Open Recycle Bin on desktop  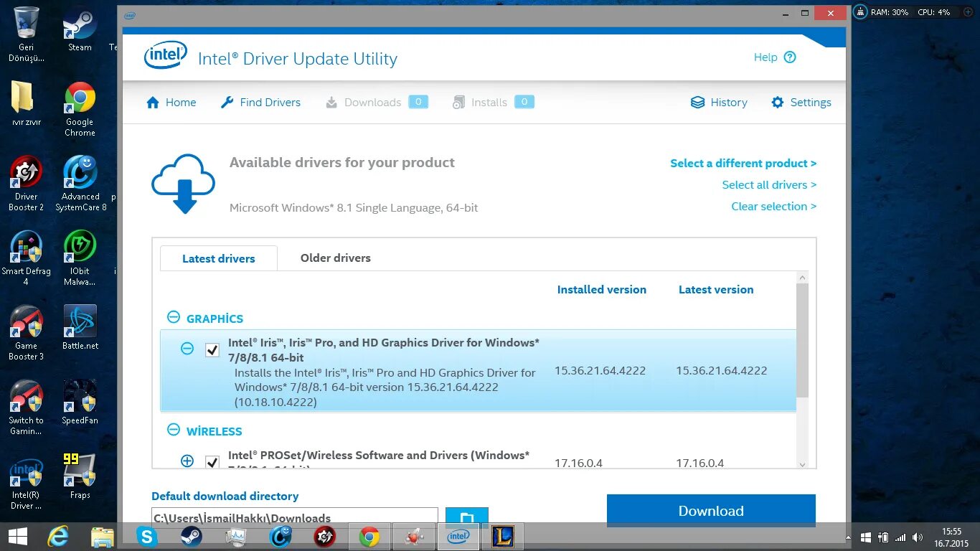click(x=27, y=34)
